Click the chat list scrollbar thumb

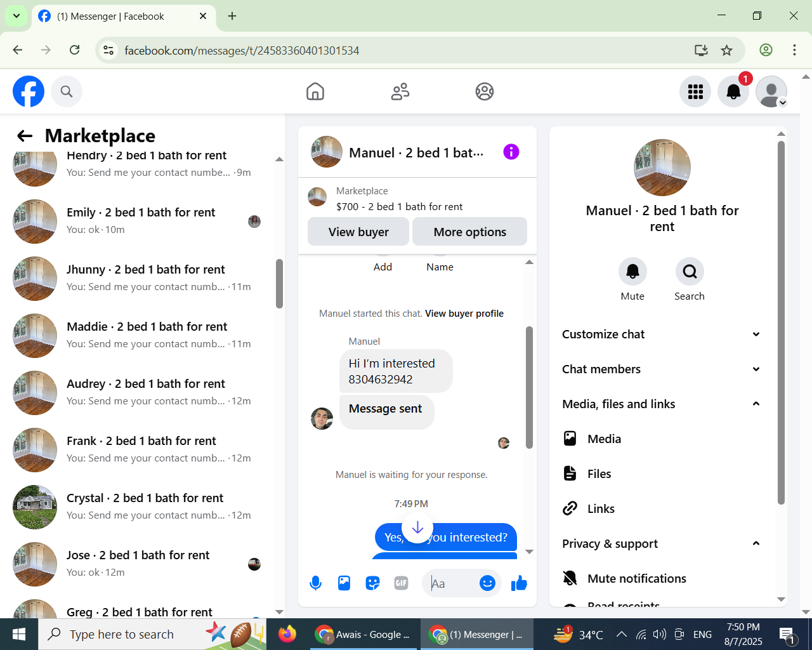pos(279,284)
